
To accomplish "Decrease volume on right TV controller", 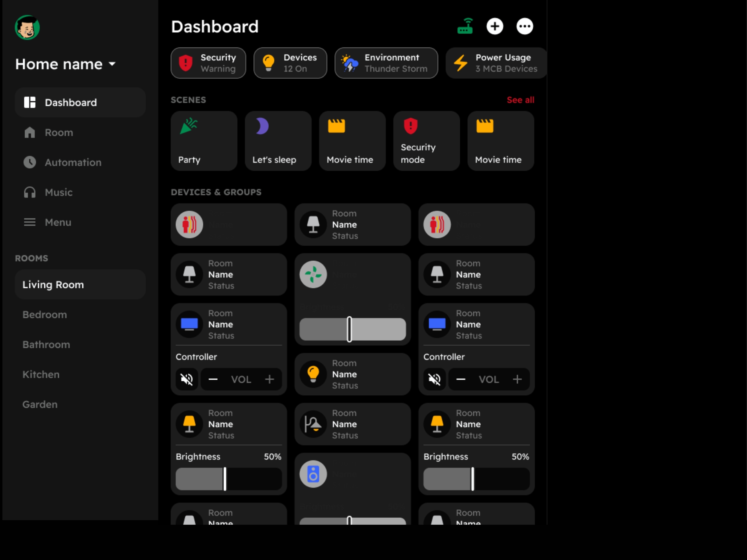I will point(461,379).
